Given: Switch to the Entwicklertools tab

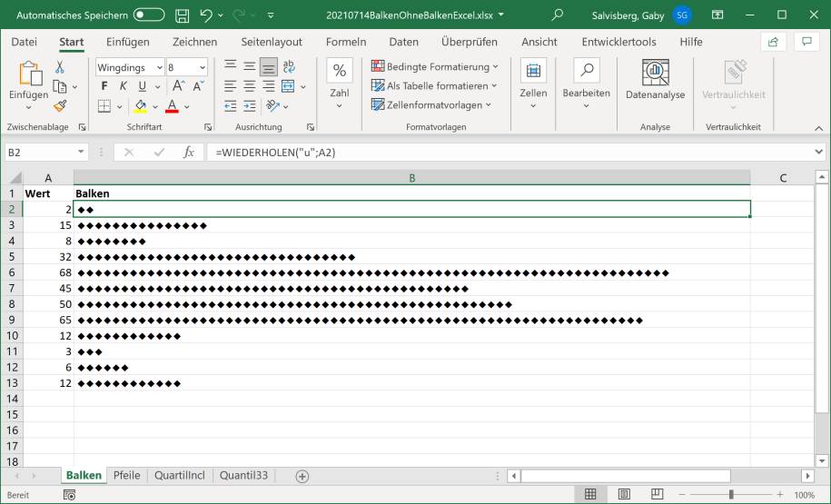Looking at the screenshot, I should click(x=619, y=42).
